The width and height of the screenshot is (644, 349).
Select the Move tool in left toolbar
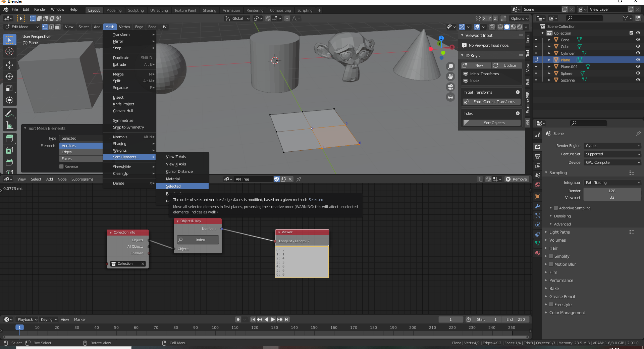click(9, 65)
